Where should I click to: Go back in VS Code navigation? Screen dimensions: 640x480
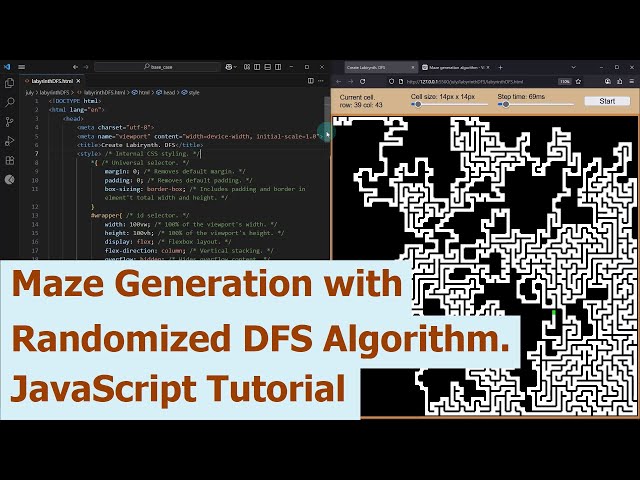(x=76, y=67)
